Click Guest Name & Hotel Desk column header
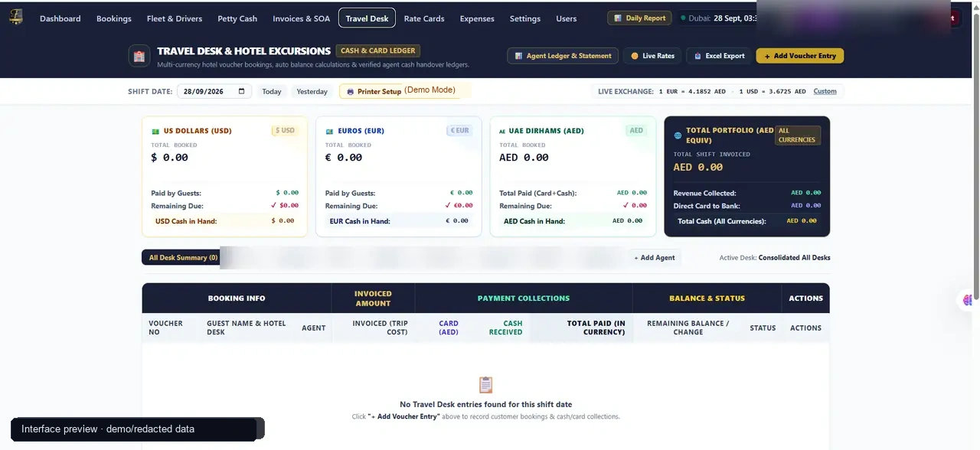The height and width of the screenshot is (450, 980). coord(246,328)
